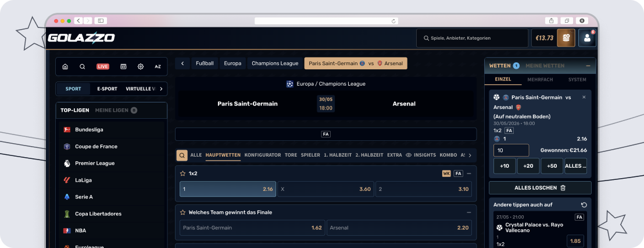Pick Arsenal to win final 2.20
The height and width of the screenshot is (248, 644).
click(x=399, y=228)
